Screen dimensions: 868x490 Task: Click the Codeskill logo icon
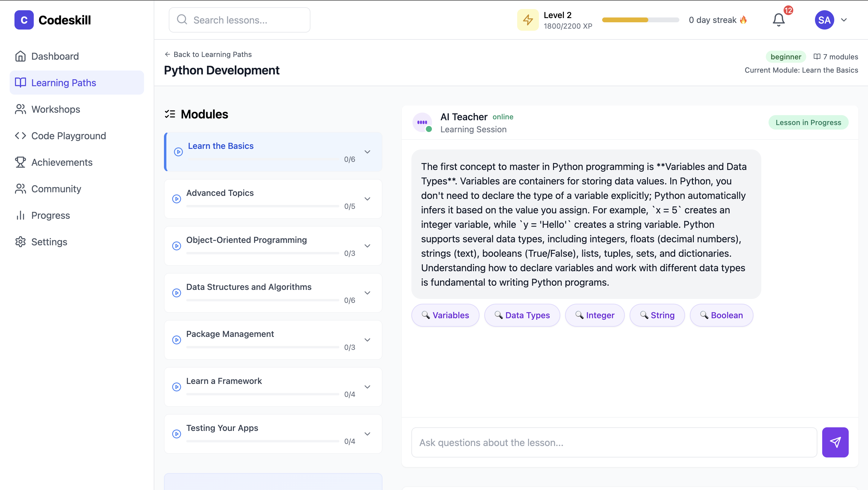pyautogui.click(x=24, y=20)
